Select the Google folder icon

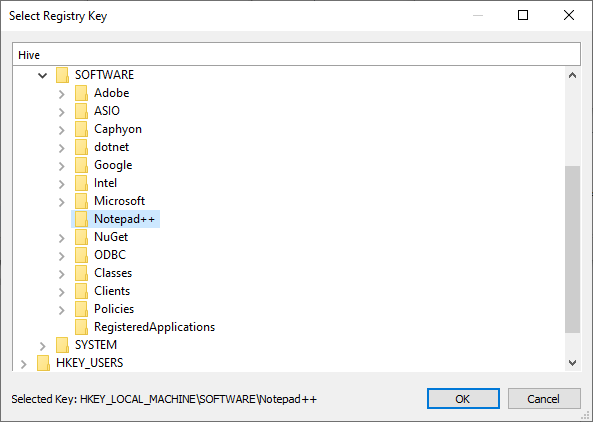pos(81,165)
